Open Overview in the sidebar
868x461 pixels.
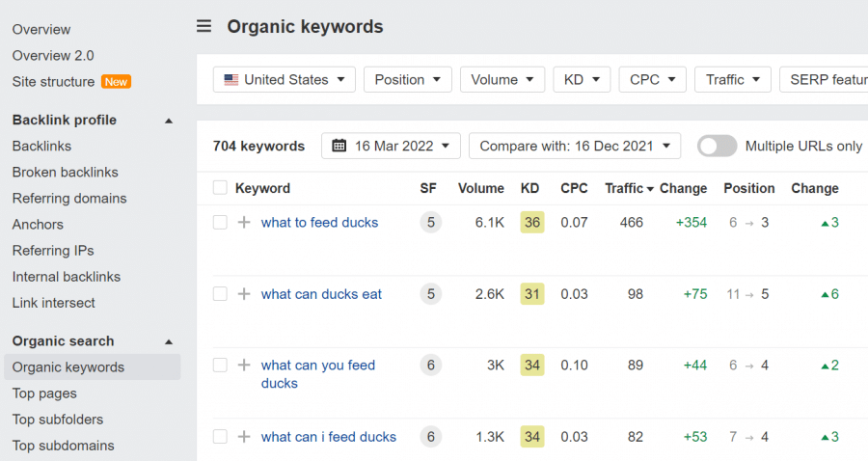(41, 29)
